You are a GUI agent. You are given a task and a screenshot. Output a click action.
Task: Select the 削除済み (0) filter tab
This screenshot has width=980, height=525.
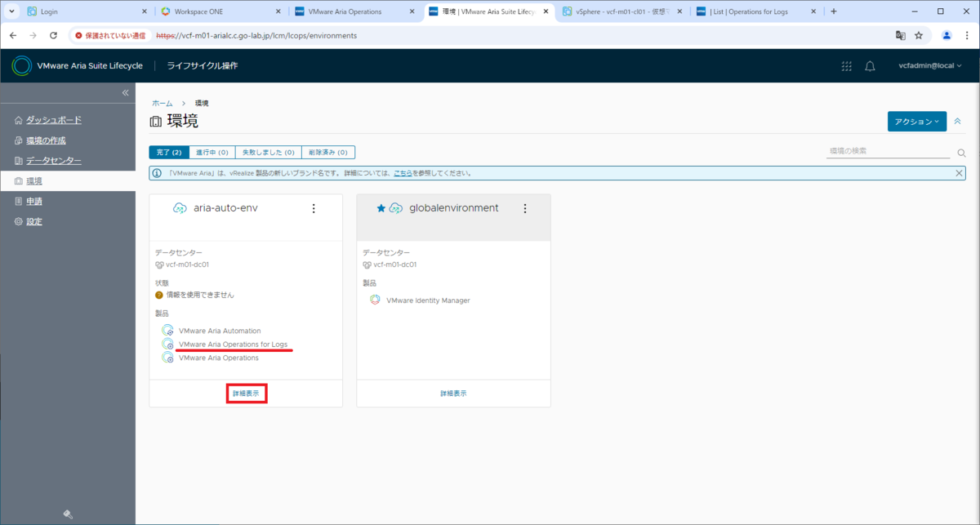point(328,152)
